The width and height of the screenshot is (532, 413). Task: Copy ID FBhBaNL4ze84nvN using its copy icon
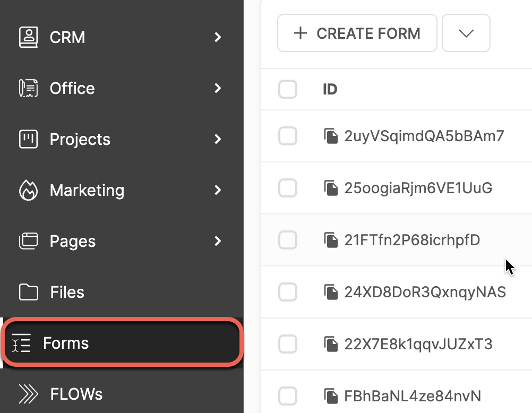[x=330, y=396]
